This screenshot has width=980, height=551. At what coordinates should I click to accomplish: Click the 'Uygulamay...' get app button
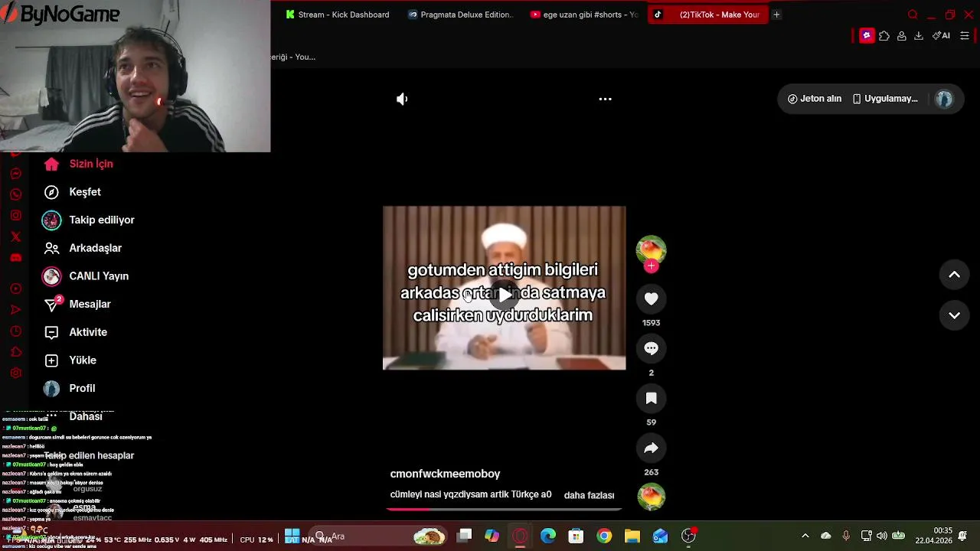click(x=885, y=99)
